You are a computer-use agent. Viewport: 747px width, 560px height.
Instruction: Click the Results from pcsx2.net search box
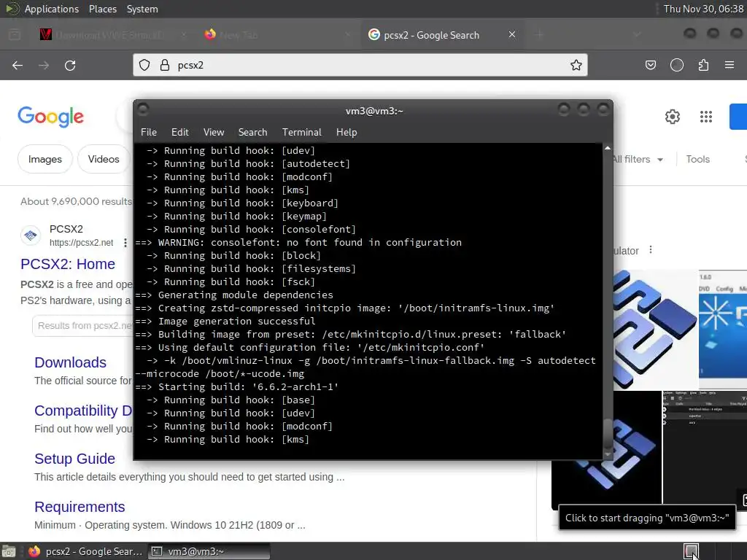click(x=82, y=326)
